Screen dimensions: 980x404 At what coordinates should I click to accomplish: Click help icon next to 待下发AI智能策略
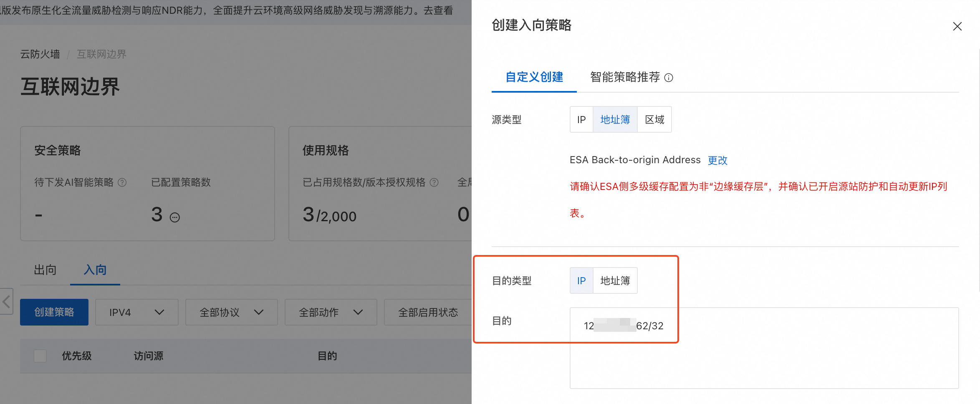click(122, 182)
